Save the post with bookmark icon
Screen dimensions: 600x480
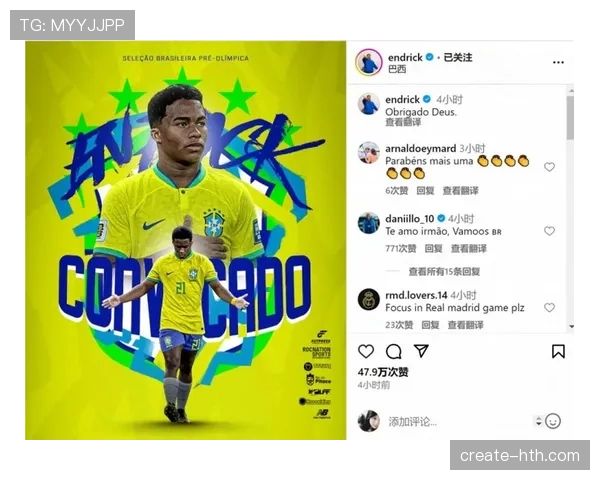[558, 351]
